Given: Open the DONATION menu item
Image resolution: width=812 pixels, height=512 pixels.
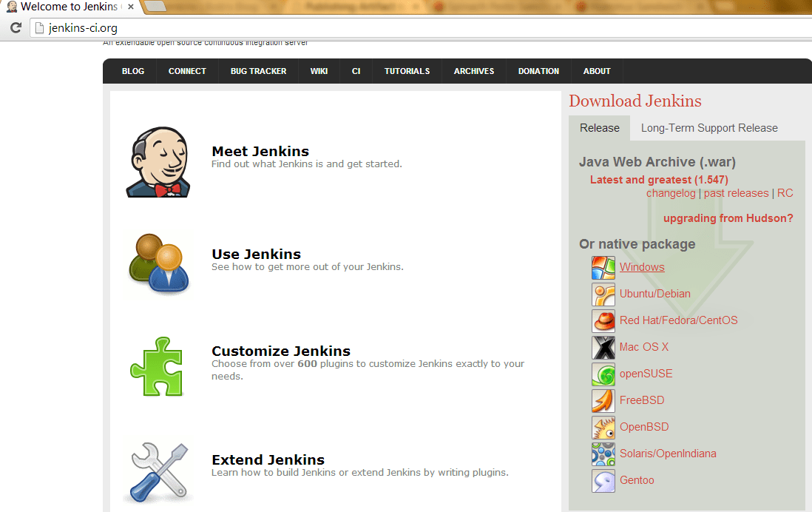Looking at the screenshot, I should [538, 71].
